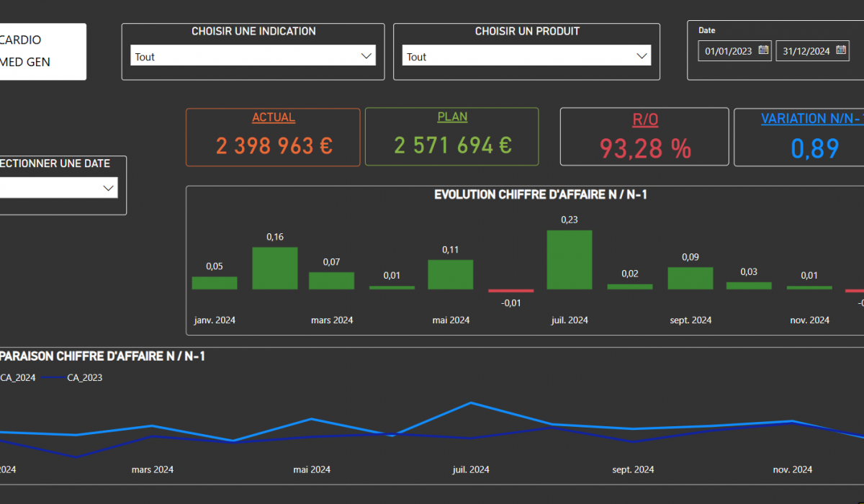Select the red negative bar near mai 2024
Viewport: 864px width, 504px height.
(x=510, y=291)
